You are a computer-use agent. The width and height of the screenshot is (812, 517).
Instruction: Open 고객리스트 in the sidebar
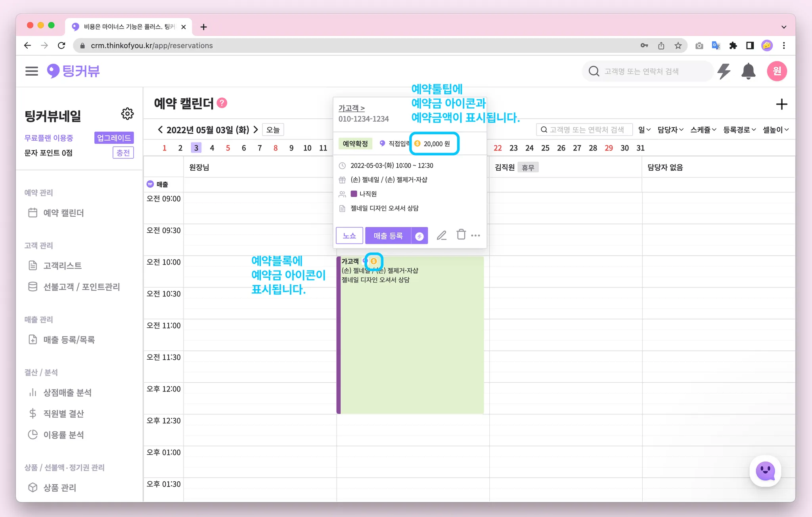62,266
